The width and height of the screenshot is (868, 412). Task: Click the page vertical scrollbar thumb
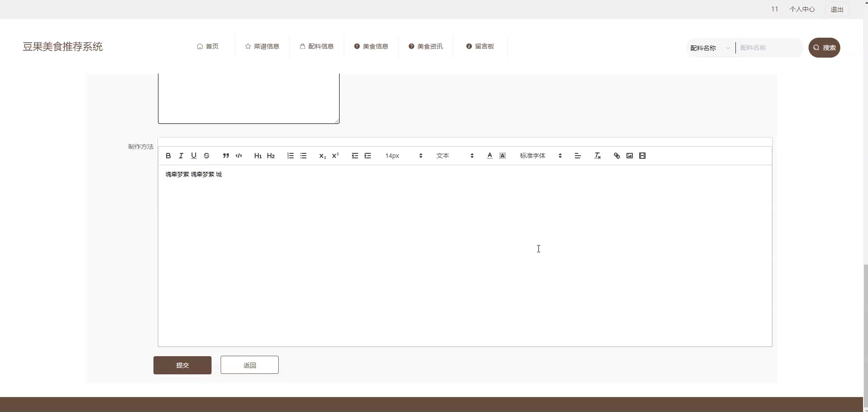[x=865, y=337]
